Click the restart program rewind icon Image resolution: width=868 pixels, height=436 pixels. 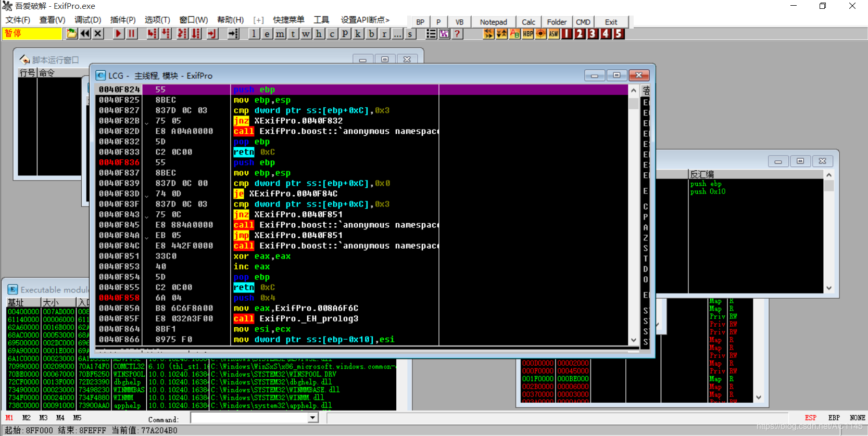[84, 34]
